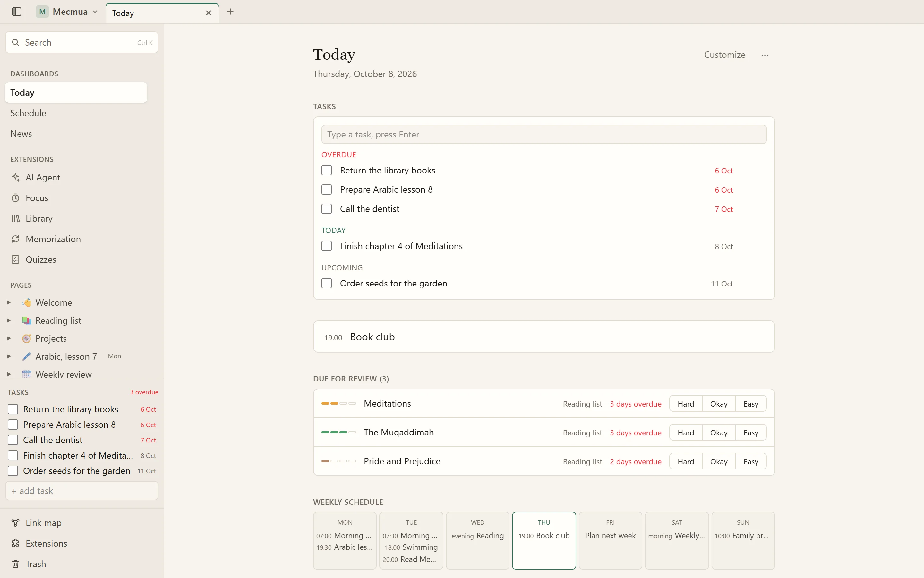Viewport: 924px width, 578px height.
Task: Tick sidebar Prepare Arabic lesson 8 checkbox
Action: click(13, 425)
